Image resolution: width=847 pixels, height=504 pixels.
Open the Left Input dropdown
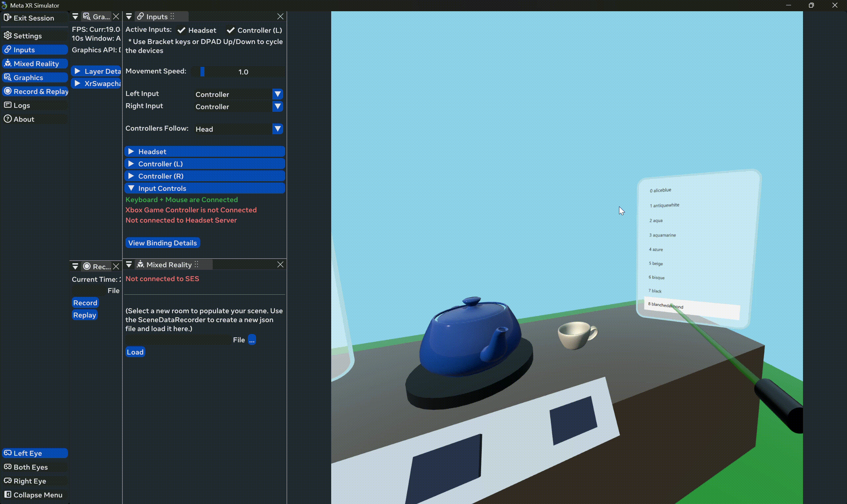[x=277, y=94]
